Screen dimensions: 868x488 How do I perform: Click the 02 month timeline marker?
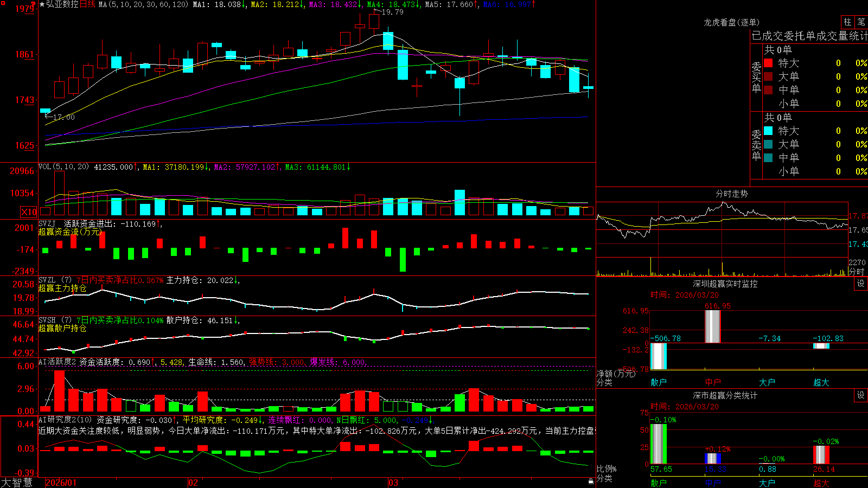click(x=193, y=483)
